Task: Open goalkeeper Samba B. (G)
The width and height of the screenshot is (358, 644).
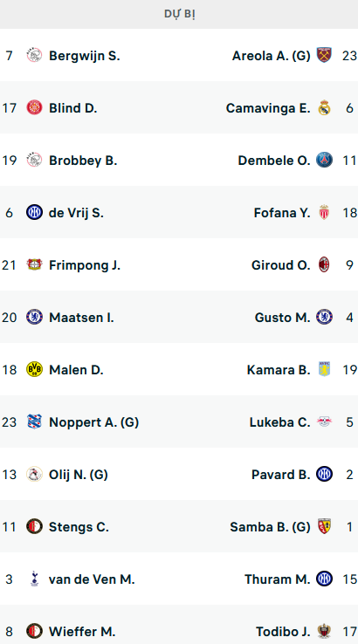Action: (x=270, y=527)
